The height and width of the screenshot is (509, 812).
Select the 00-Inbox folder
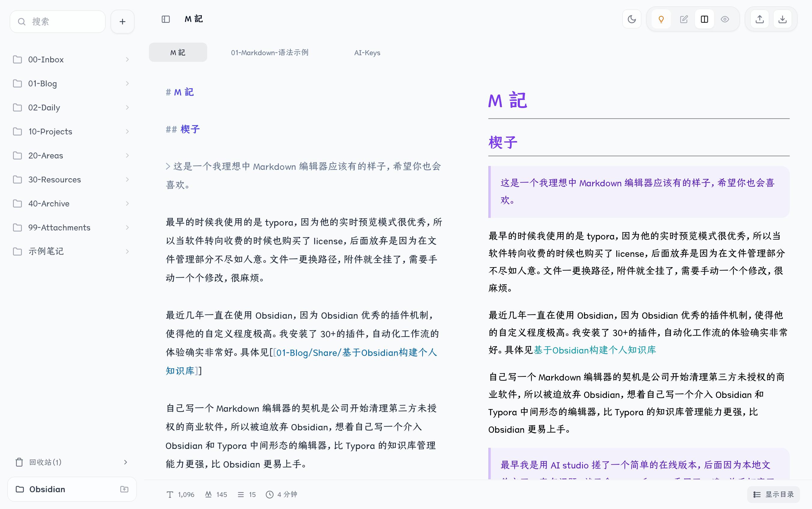point(72,60)
